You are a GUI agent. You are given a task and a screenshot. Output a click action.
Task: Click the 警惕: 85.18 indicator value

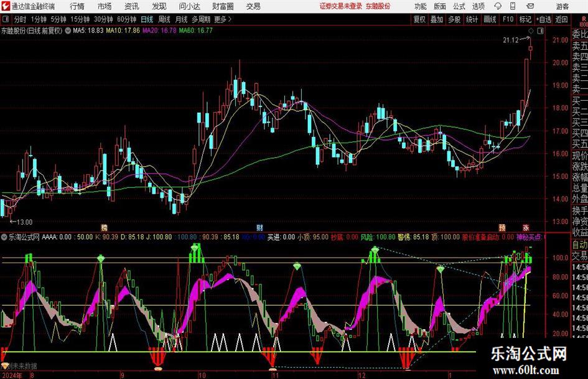[413, 237]
